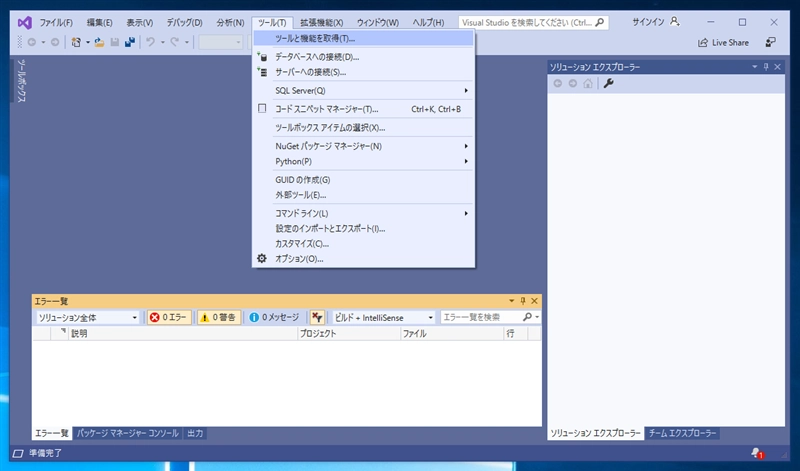Click the Back icon in Solution Explorer
800x471 pixels.
[x=558, y=84]
